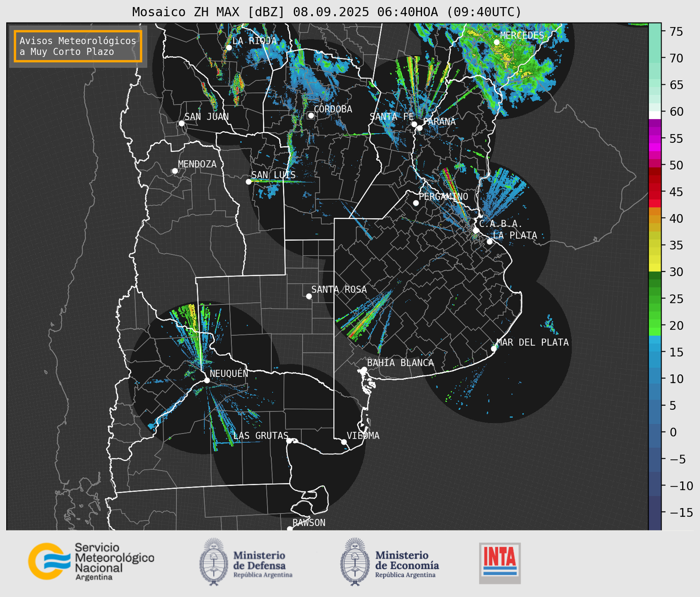Image resolution: width=700 pixels, height=597 pixels.
Task: Click the Servicio Meteorológico Nacional logo
Action: pyautogui.click(x=91, y=561)
